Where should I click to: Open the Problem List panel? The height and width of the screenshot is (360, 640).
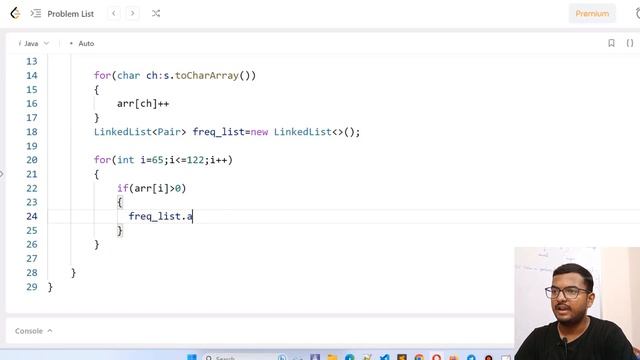click(70, 13)
